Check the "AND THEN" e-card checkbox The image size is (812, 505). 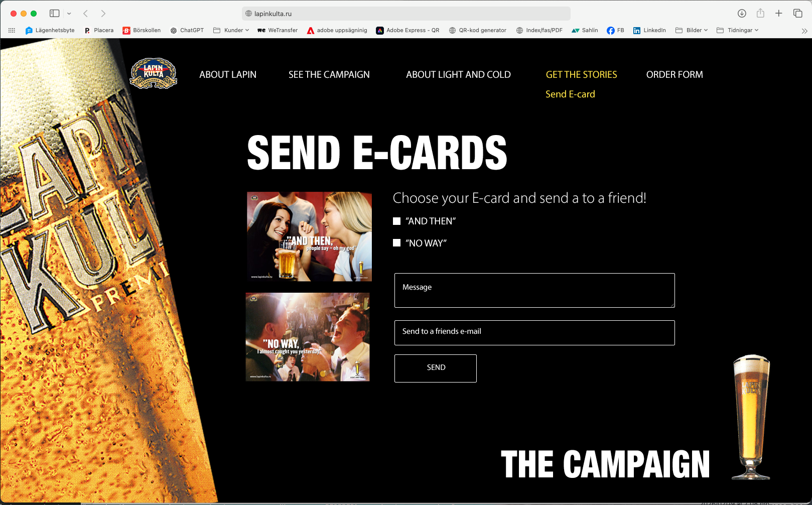click(x=396, y=221)
